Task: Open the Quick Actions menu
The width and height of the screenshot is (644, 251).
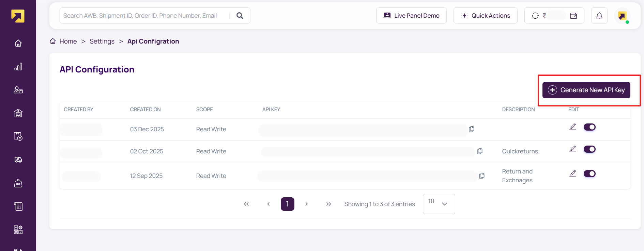Action: tap(485, 16)
